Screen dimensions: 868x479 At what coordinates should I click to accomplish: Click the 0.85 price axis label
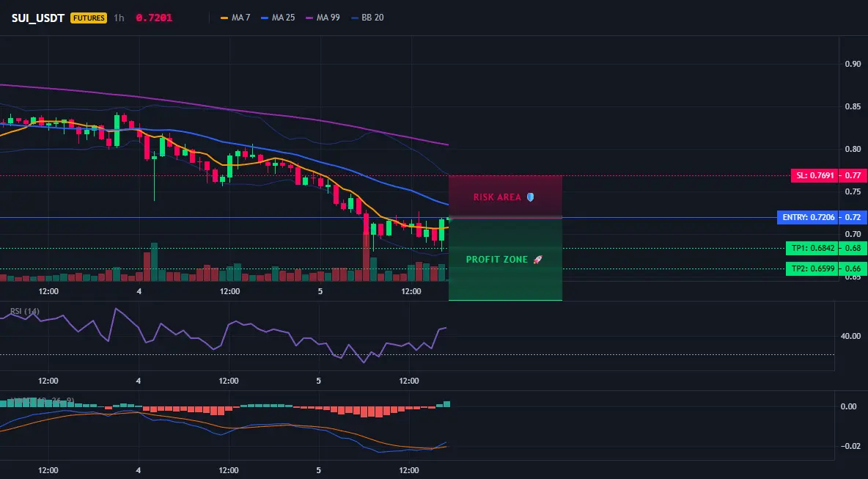click(853, 106)
